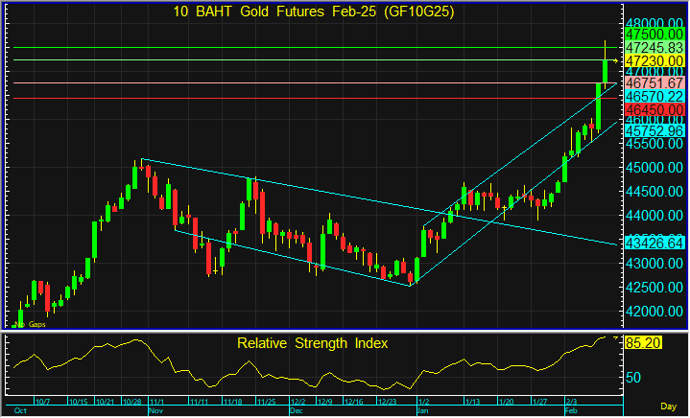Click the yellow last-price arrow marker
This screenshot has width=690, height=418.
click(x=616, y=61)
